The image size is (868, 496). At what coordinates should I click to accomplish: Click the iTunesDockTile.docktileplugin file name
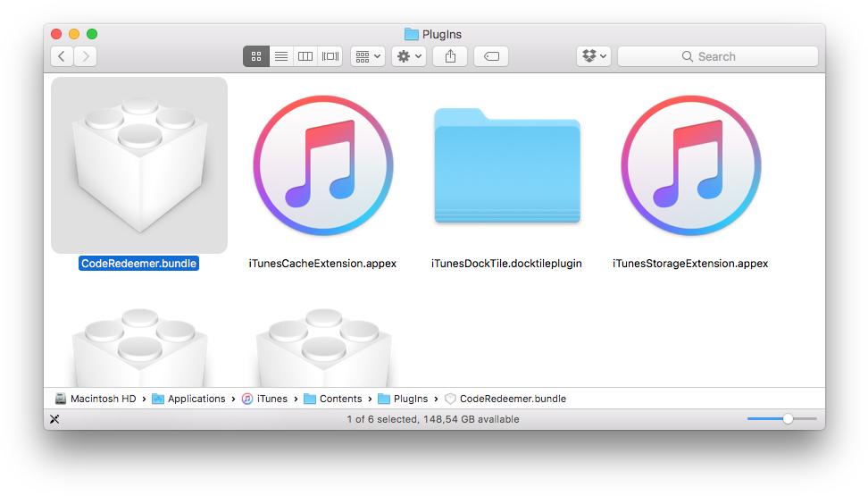[x=506, y=264]
